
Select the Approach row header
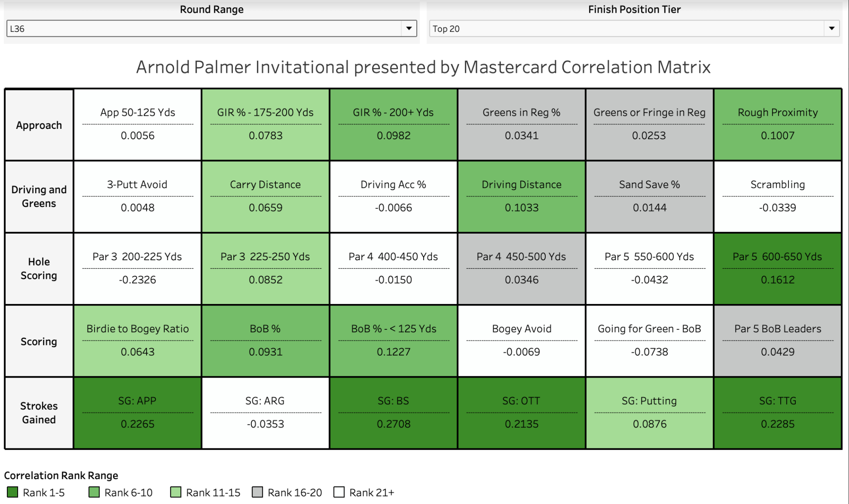click(x=39, y=125)
